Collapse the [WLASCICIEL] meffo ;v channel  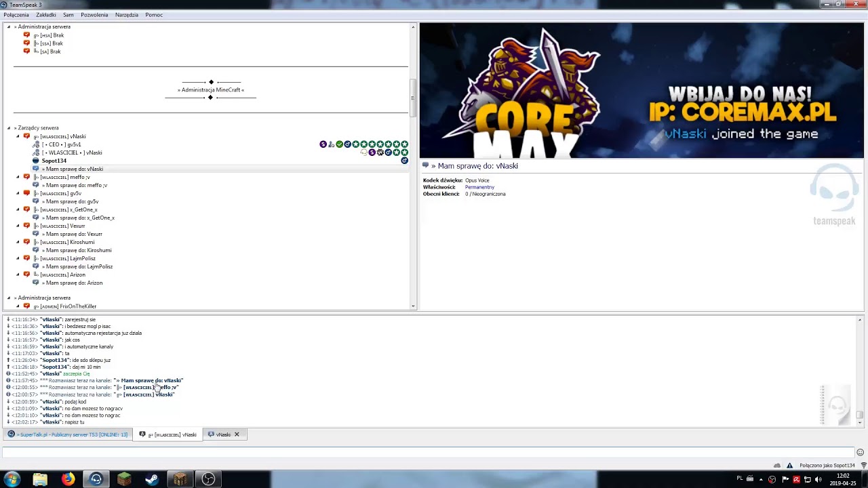tap(18, 177)
